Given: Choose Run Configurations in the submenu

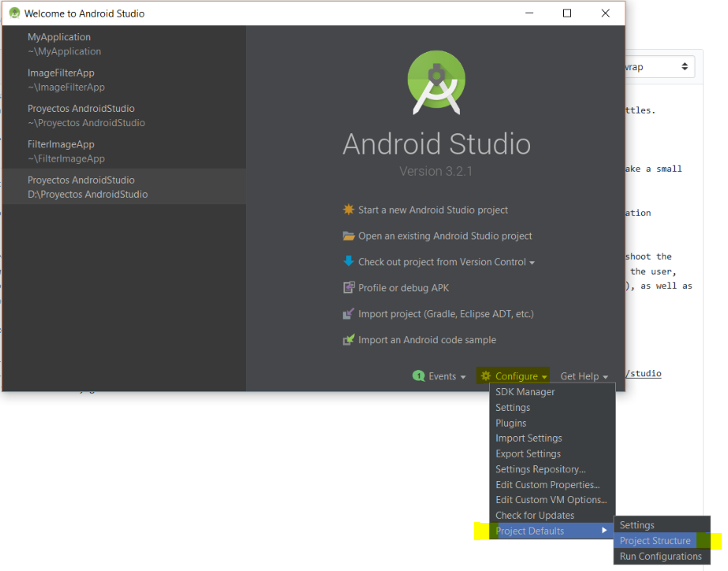Looking at the screenshot, I should [x=662, y=556].
